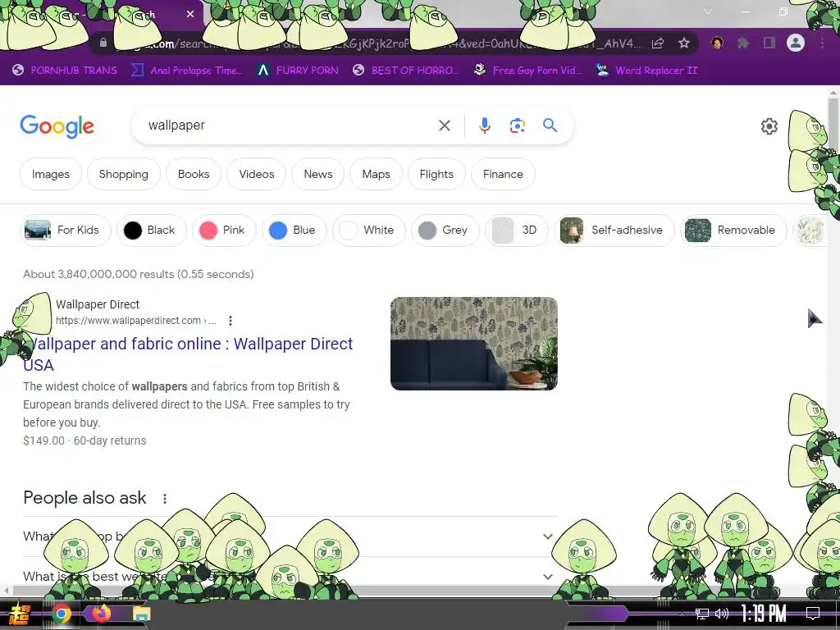Open the Word Replacer II bookmark
Image resolution: width=840 pixels, height=630 pixels.
tap(646, 71)
